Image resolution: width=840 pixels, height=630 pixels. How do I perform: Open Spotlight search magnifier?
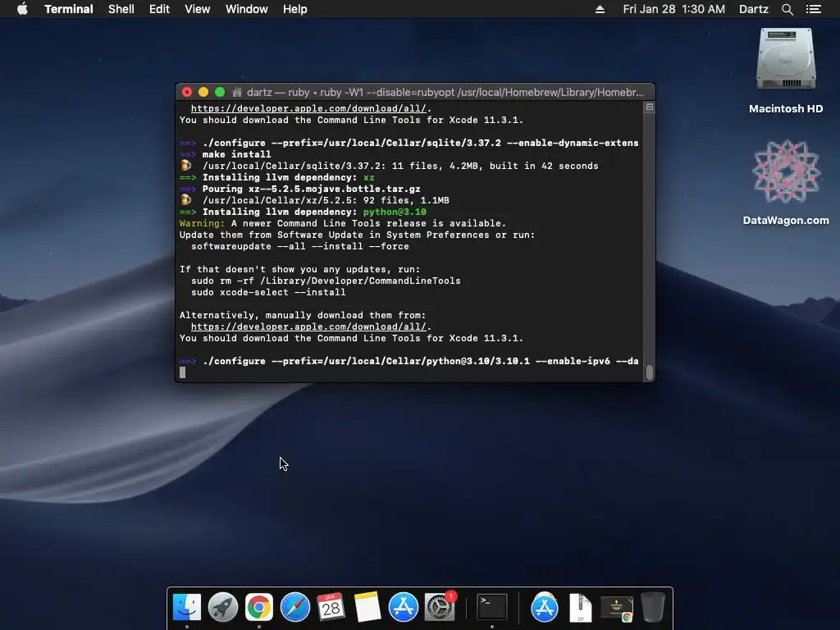(787, 9)
